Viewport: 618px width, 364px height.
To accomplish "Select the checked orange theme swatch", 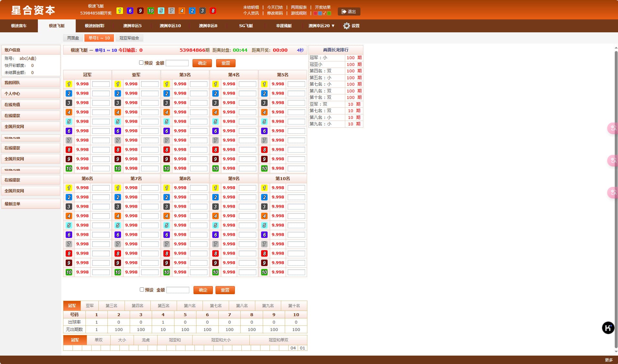I will [325, 13].
